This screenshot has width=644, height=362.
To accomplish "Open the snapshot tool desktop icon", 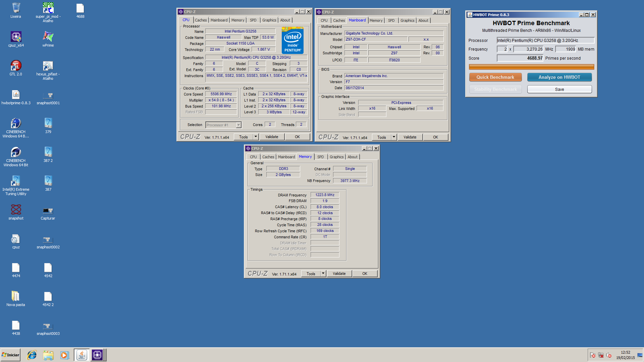I will tap(16, 212).
